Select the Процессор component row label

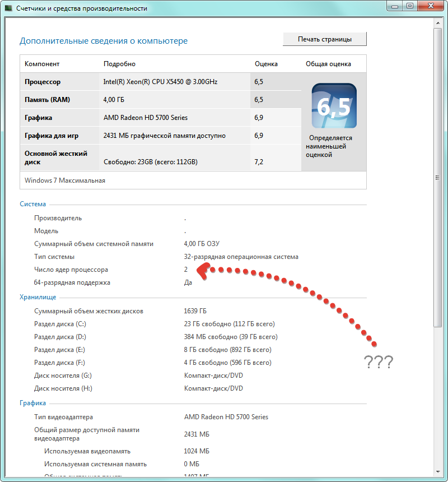[x=43, y=82]
